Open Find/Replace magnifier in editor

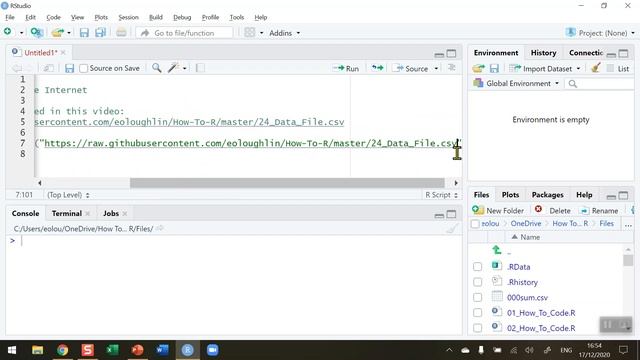point(156,68)
